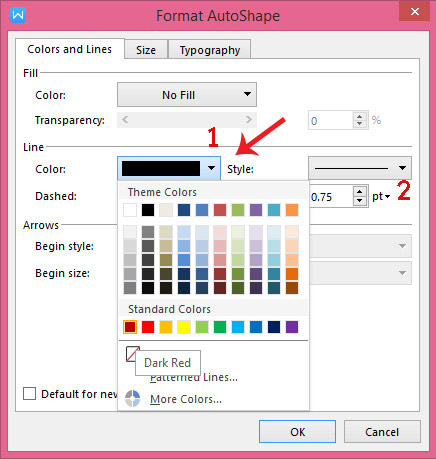Decrease line weight with down spinner arrow
This screenshot has height=459, width=436.
(x=359, y=201)
